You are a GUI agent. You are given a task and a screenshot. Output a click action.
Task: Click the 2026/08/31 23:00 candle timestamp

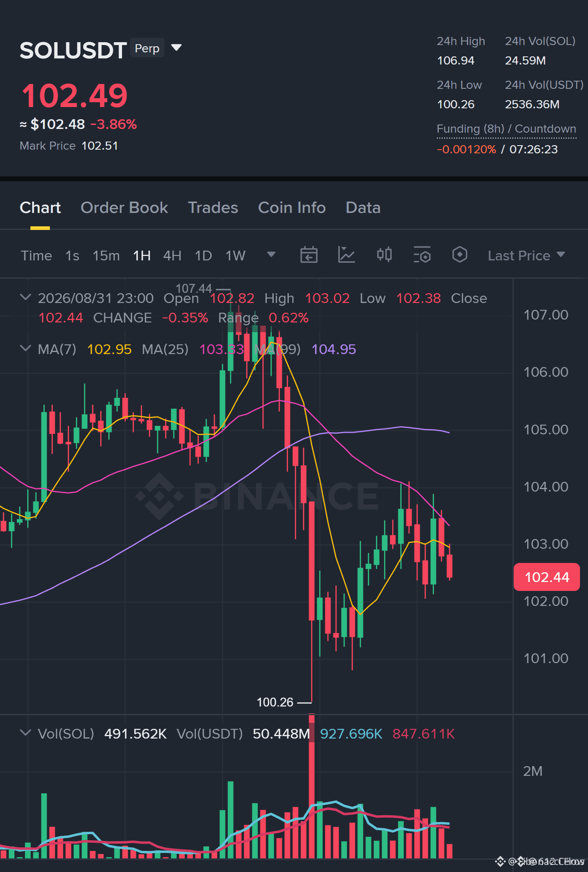[96, 298]
